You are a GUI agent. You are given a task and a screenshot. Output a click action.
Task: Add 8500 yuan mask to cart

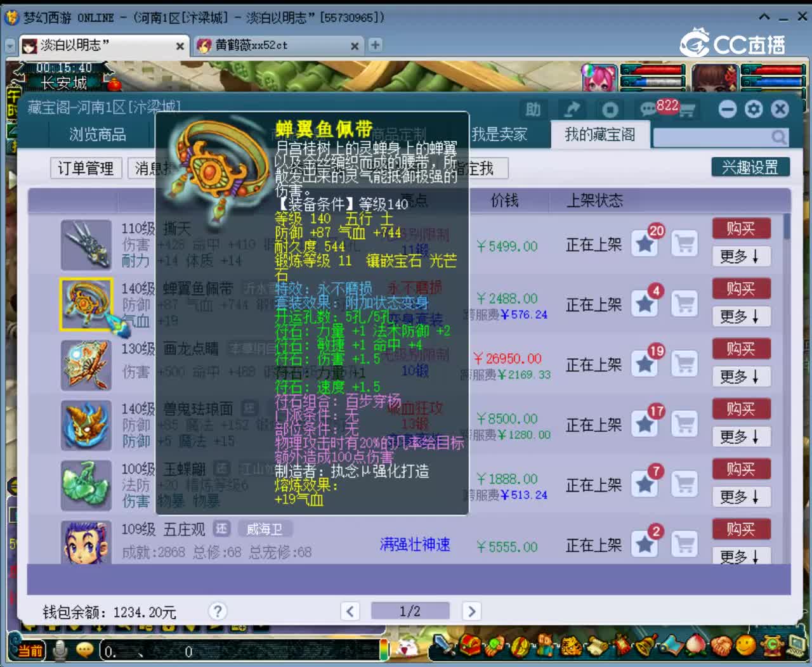tap(684, 424)
